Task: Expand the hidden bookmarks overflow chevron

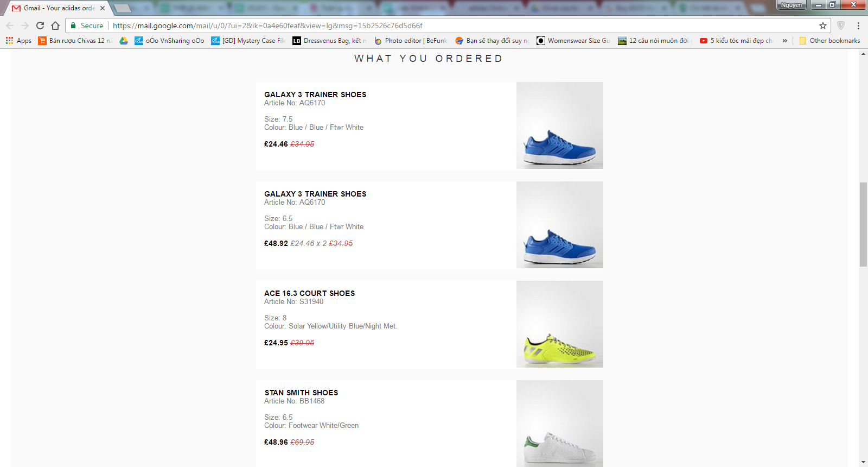Action: [x=784, y=41]
